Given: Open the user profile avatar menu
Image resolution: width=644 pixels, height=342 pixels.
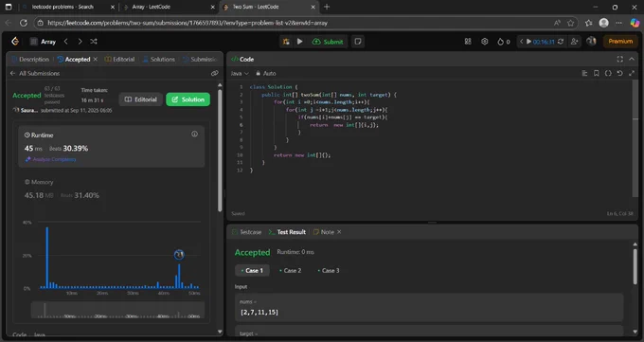Looking at the screenshot, I should (591, 41).
